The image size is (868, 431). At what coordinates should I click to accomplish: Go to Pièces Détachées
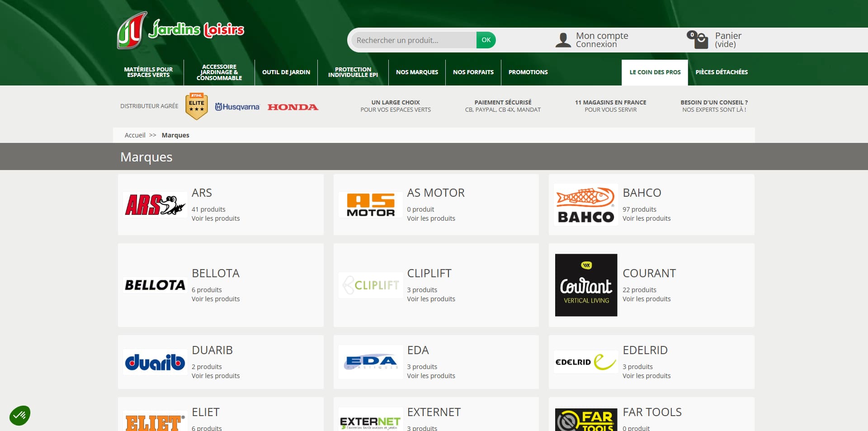(722, 72)
